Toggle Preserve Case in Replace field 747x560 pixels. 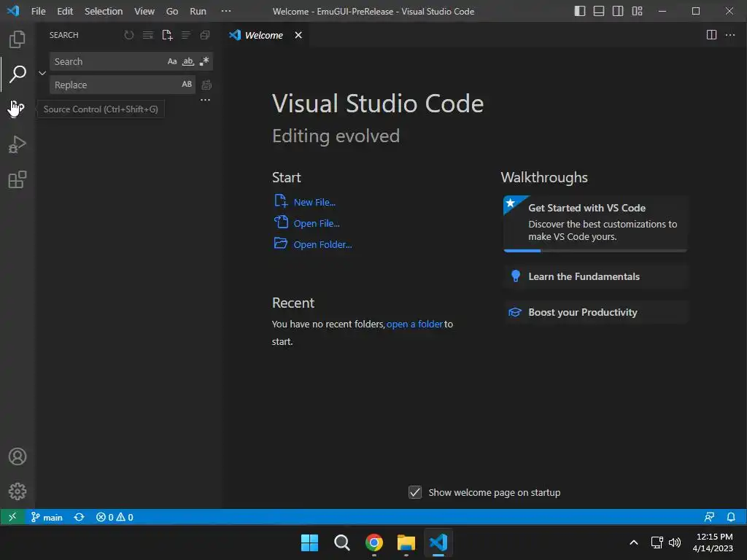click(x=187, y=85)
